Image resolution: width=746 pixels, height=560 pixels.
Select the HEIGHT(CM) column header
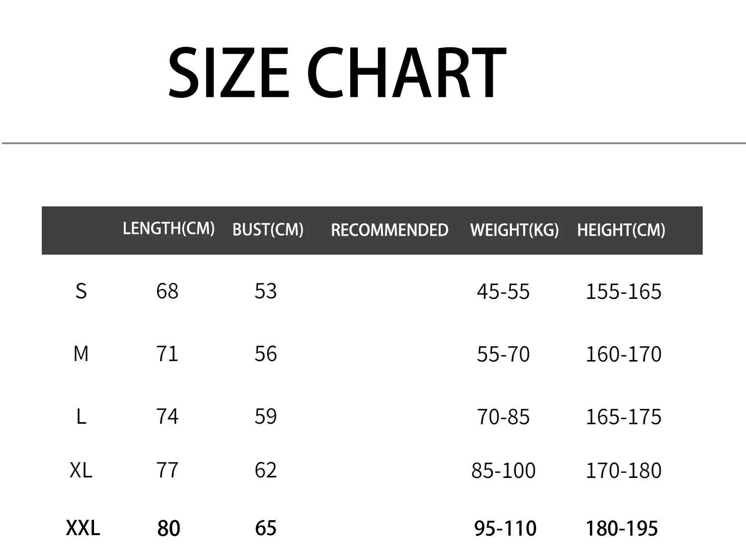click(x=621, y=230)
